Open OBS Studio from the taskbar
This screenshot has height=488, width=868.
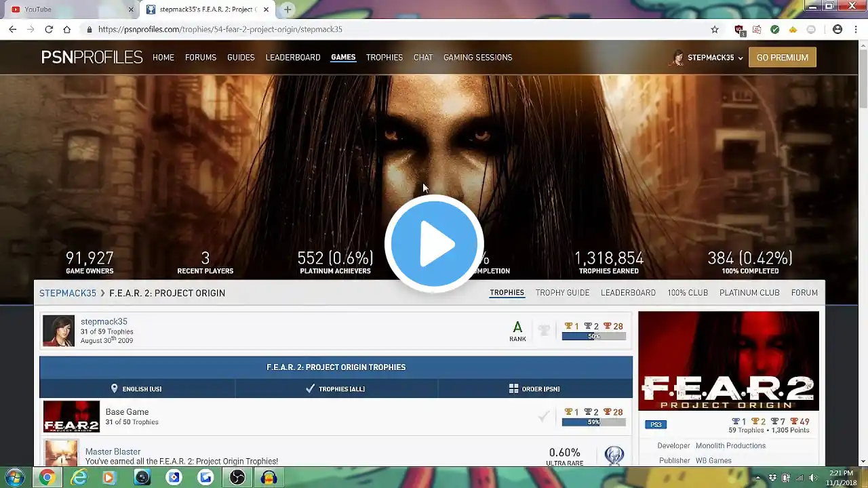click(237, 478)
